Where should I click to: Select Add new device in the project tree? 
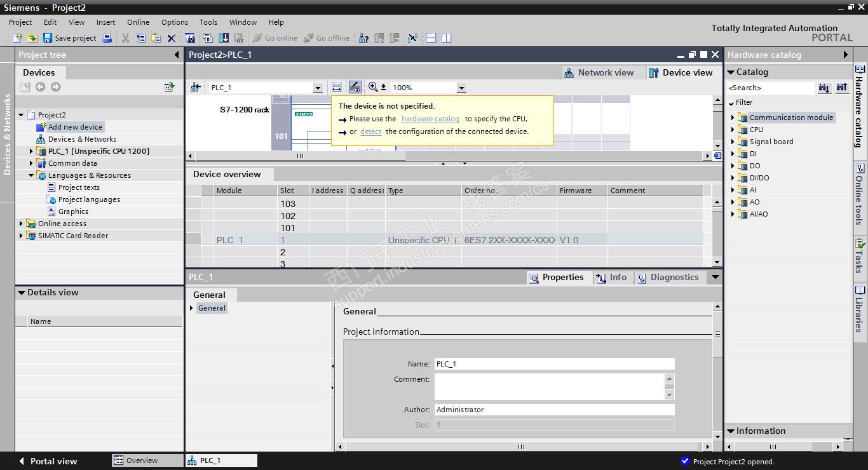pos(75,127)
